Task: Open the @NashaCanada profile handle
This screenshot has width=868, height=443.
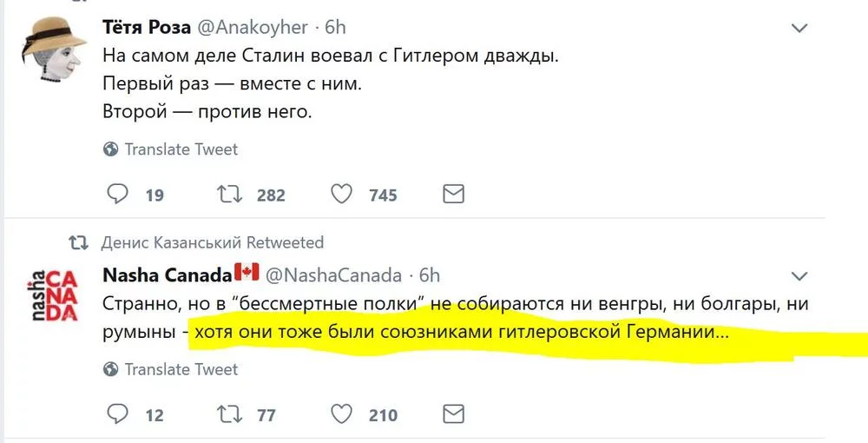Action: coord(332,275)
